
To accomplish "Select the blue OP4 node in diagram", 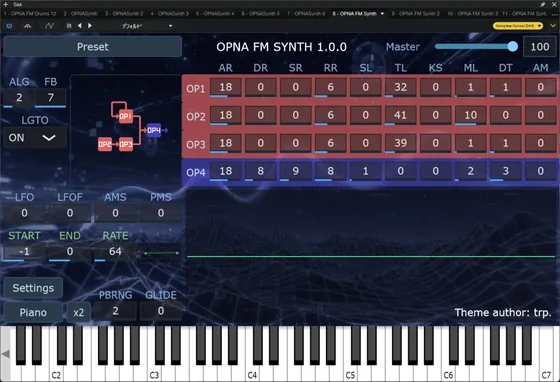I will click(154, 130).
